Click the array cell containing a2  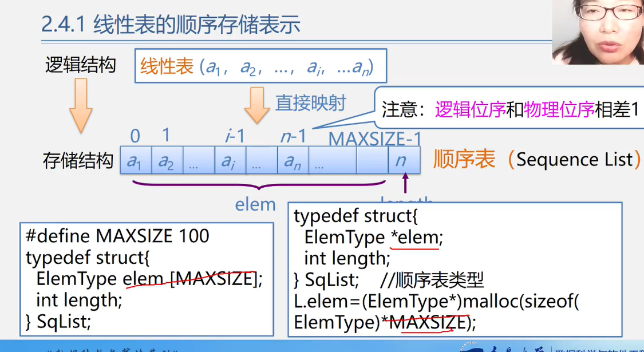click(167, 161)
